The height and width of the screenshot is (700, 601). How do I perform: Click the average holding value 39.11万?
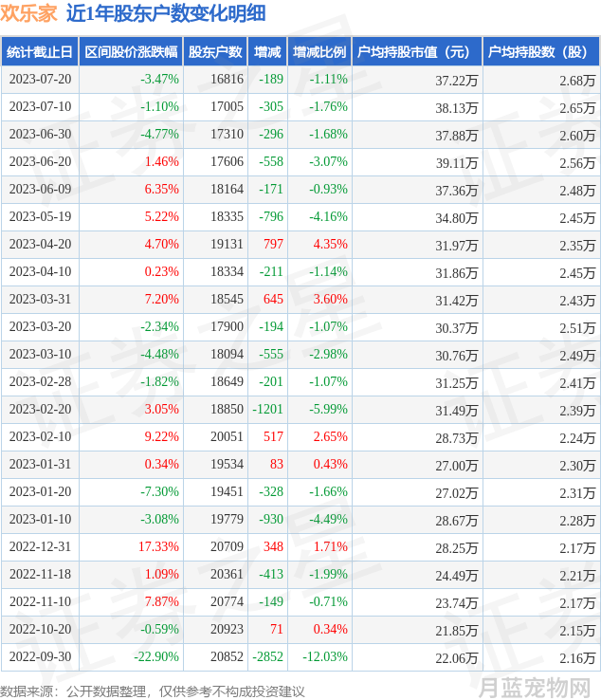click(x=457, y=163)
